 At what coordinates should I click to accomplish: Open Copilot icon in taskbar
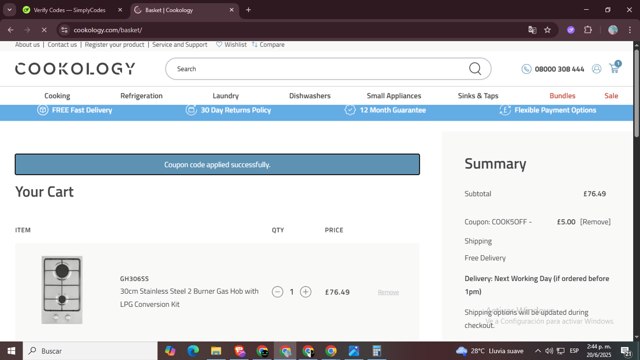coord(170,351)
